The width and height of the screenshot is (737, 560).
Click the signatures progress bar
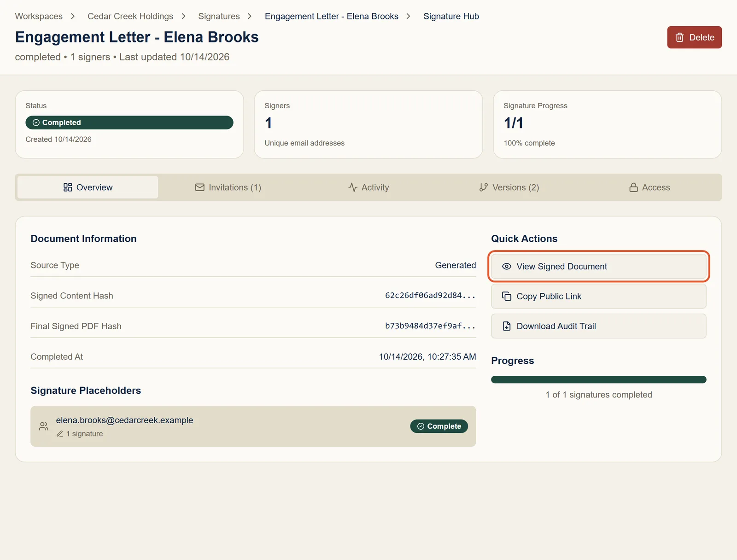click(x=598, y=379)
